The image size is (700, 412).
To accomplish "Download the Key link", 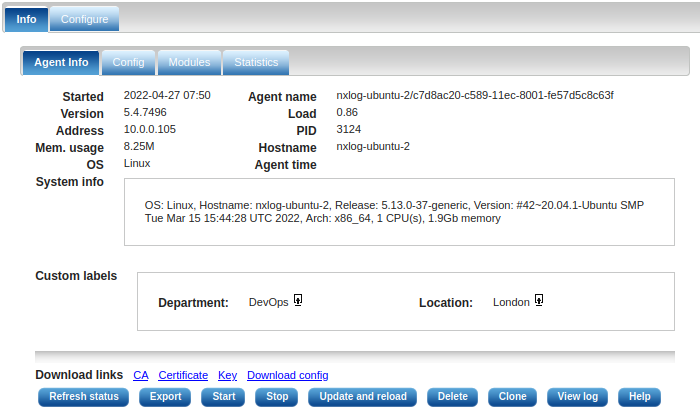I will 227,375.
